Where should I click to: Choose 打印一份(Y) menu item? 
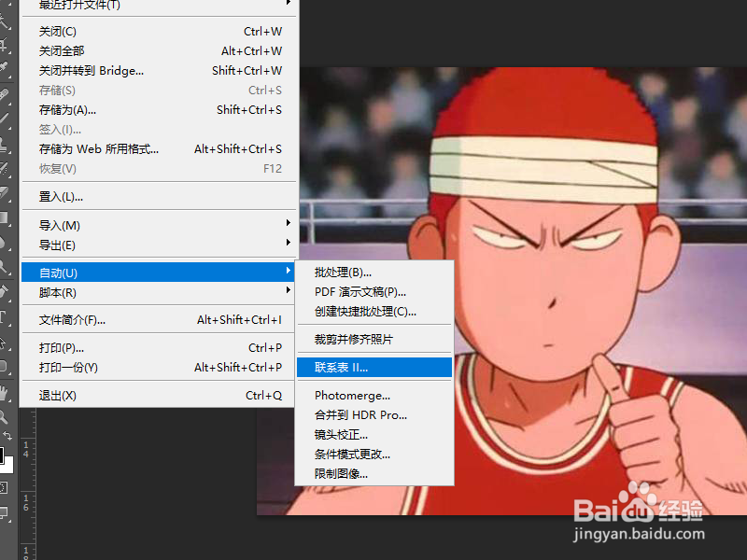coord(159,367)
